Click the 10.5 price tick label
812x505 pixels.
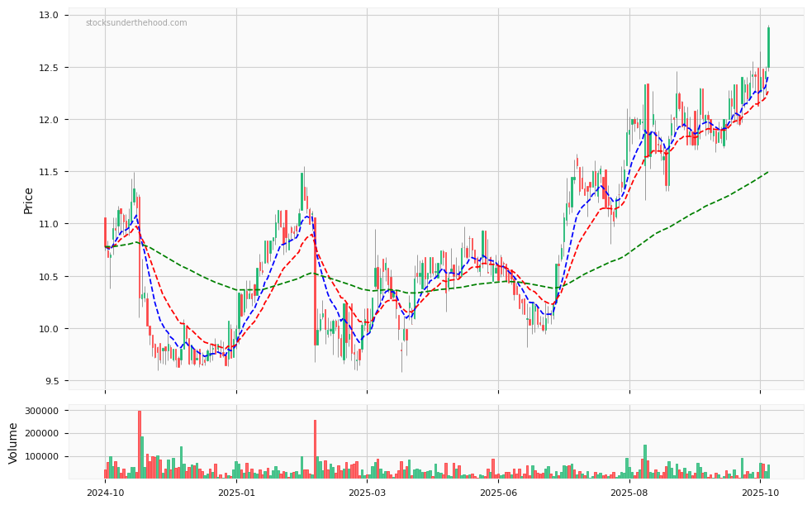47,277
